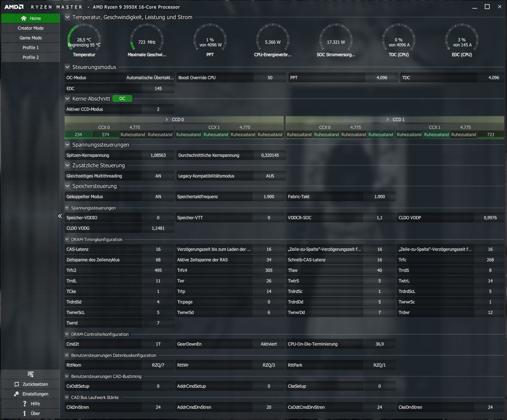507x420 pixels.
Task: Click AUS value of Legacy-Kompatibilitätsmodus
Action: coord(270,176)
